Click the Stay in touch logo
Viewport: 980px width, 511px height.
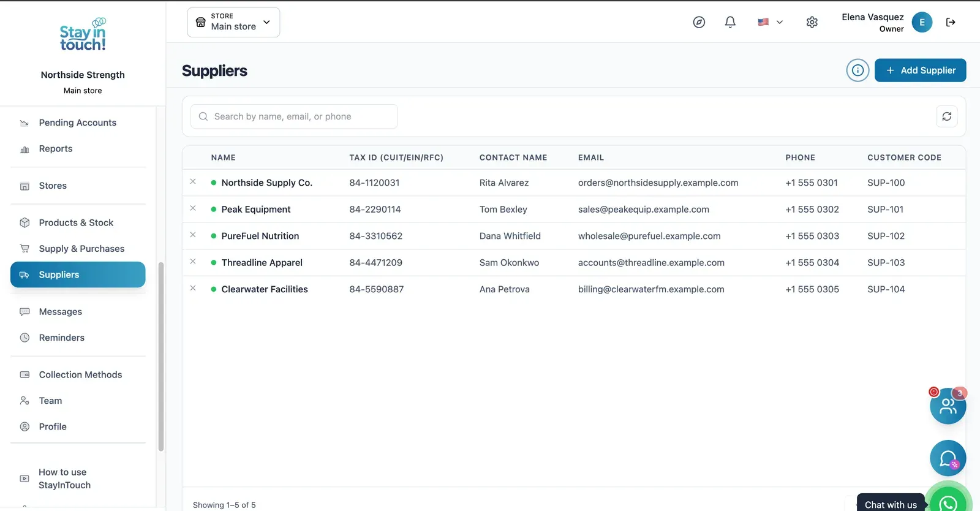83,35
